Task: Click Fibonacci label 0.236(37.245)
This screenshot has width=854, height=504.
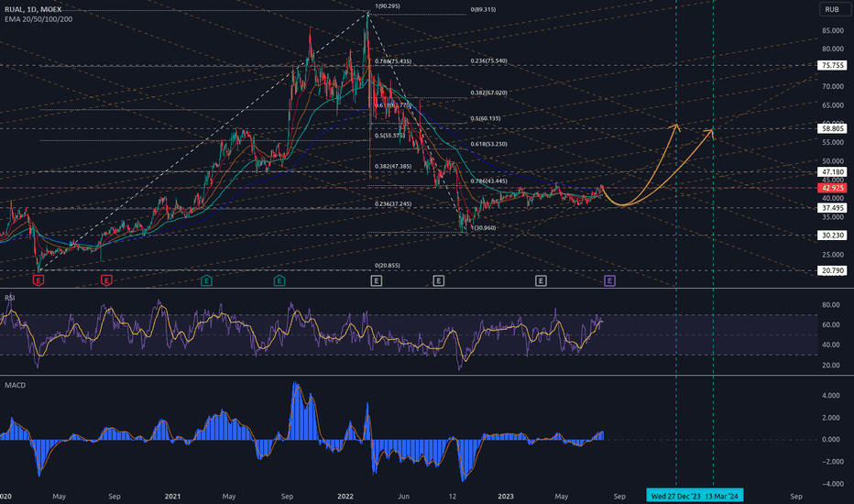Action: click(393, 203)
